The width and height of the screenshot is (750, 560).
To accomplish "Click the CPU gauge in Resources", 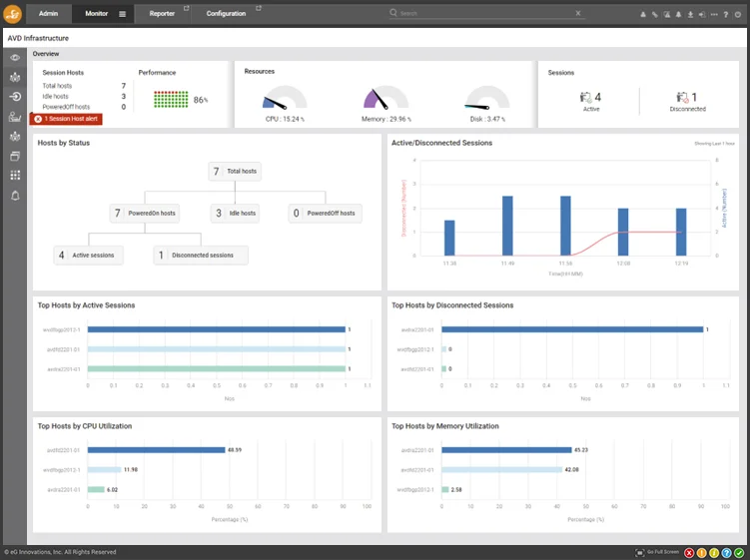I will pos(285,98).
